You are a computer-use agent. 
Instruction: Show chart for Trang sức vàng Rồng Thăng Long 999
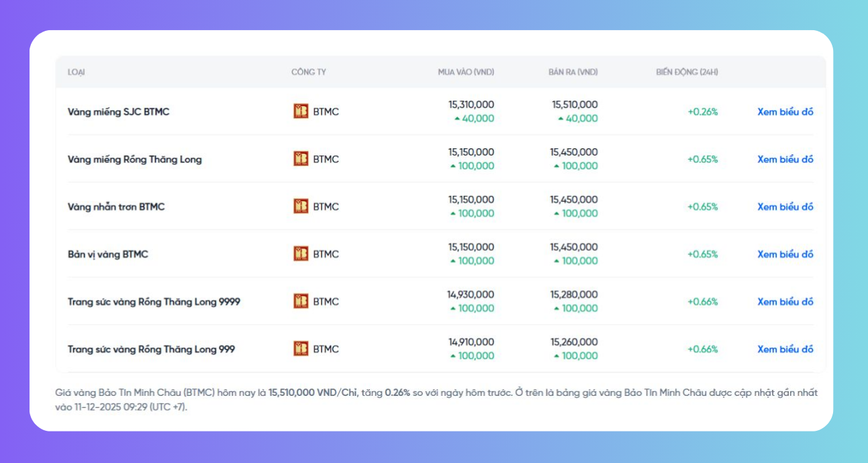(x=785, y=350)
